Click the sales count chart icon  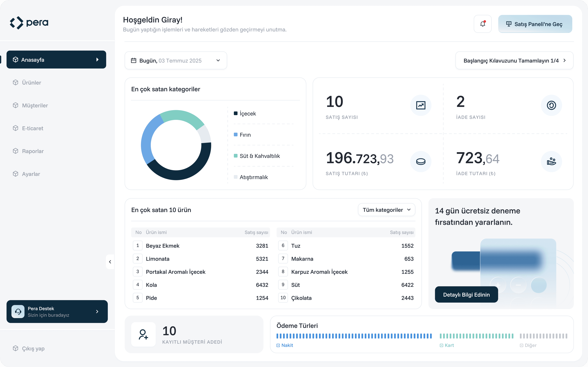(421, 105)
